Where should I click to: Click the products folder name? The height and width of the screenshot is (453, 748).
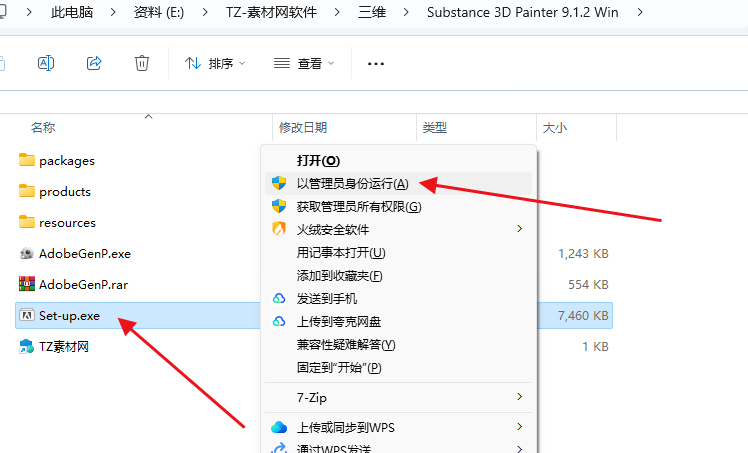65,192
